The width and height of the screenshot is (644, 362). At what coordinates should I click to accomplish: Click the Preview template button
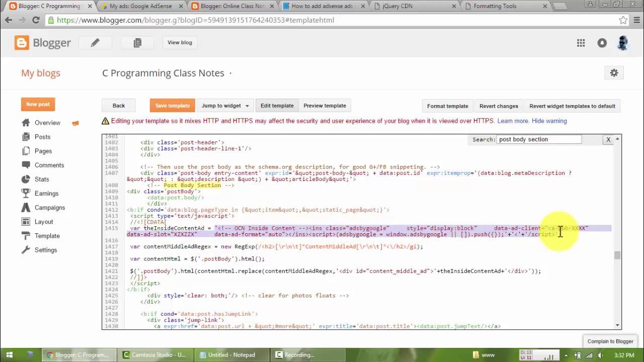325,106
